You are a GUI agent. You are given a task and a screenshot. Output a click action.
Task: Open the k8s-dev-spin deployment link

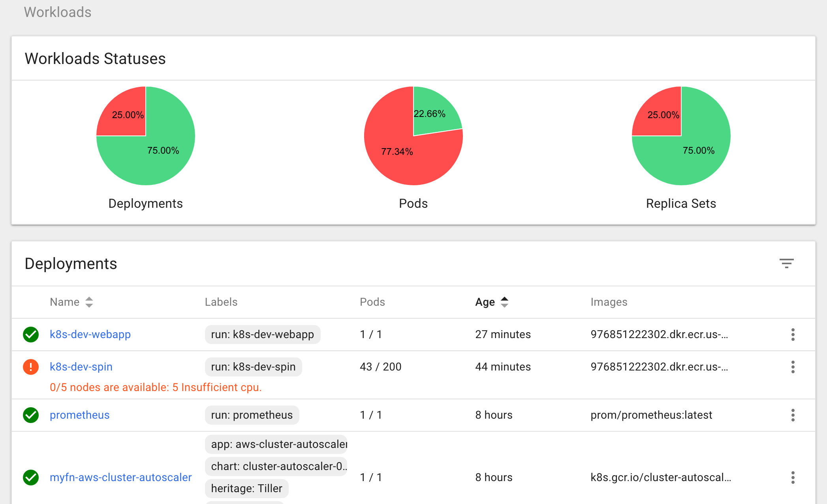pos(81,367)
